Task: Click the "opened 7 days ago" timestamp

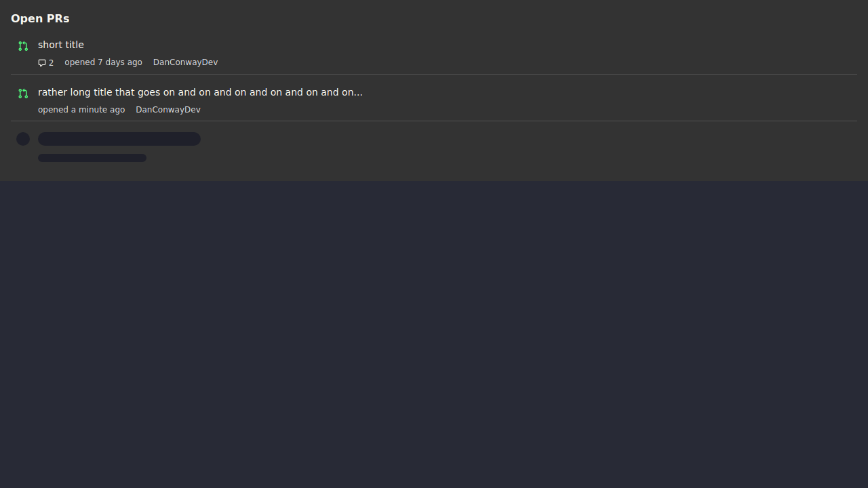Action: click(103, 62)
